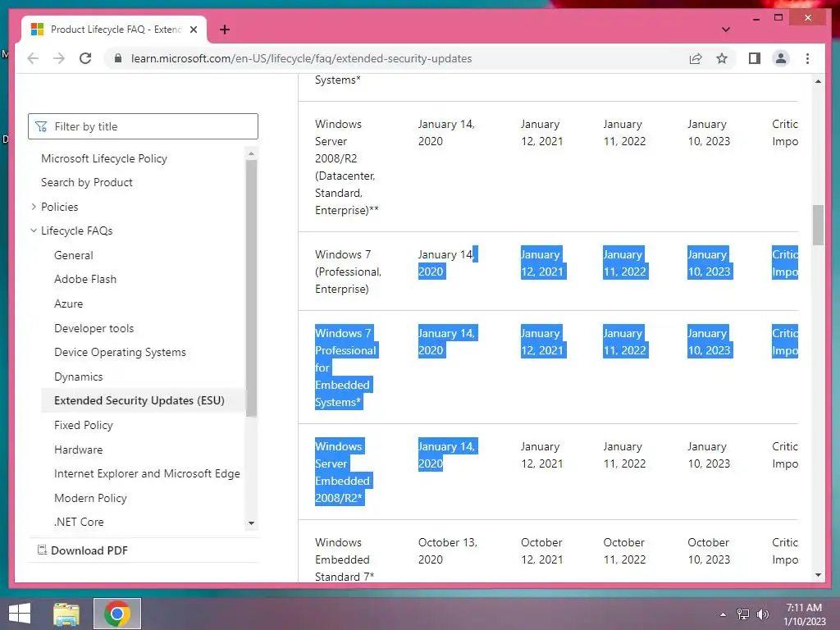
Task: Click Windows 7 Professional for Embedded Systems cell
Action: [346, 367]
